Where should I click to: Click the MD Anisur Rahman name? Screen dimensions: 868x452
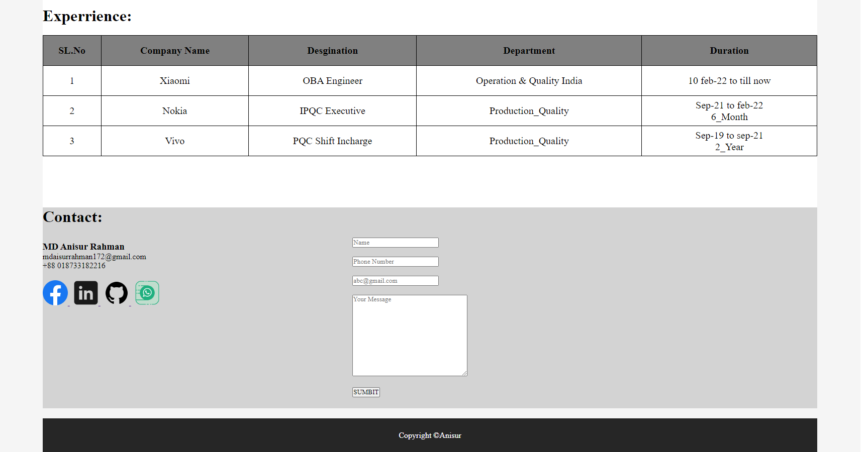coord(83,247)
